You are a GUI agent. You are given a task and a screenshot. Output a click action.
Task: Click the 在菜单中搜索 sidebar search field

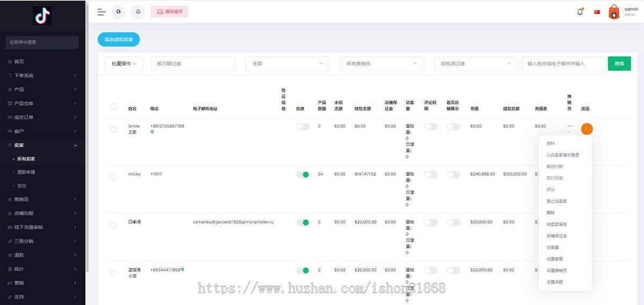[42, 42]
